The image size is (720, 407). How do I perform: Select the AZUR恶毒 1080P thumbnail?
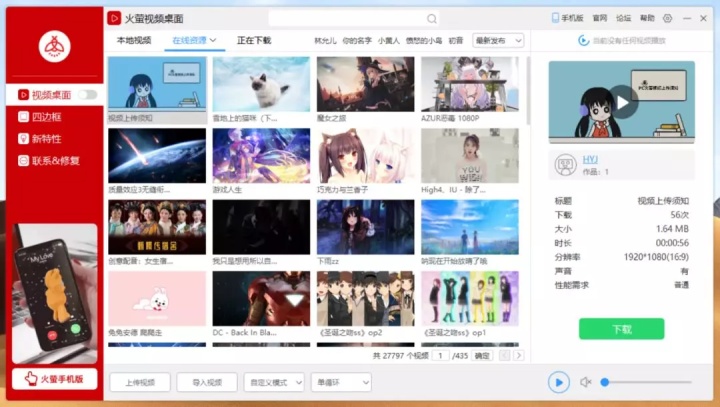(x=470, y=84)
